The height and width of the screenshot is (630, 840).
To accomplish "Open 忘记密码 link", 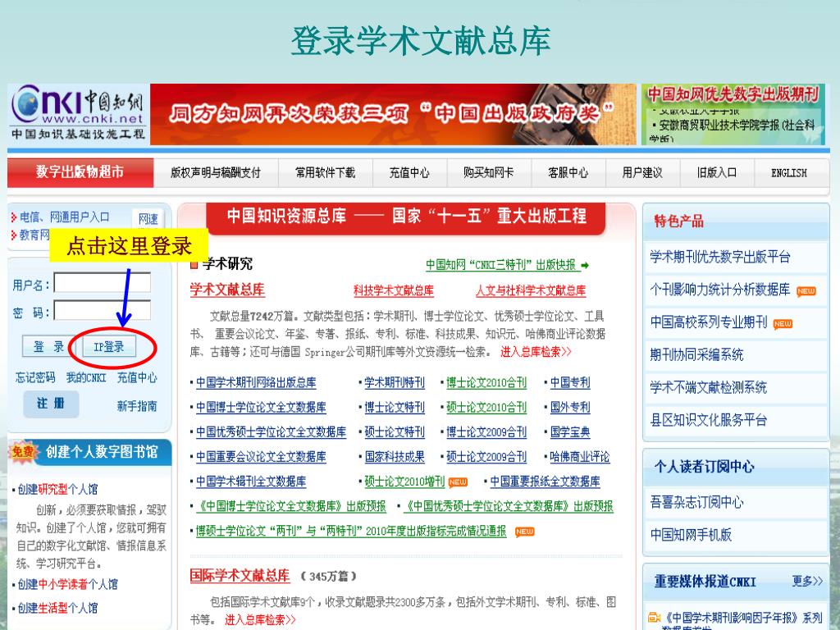I will click(34, 377).
